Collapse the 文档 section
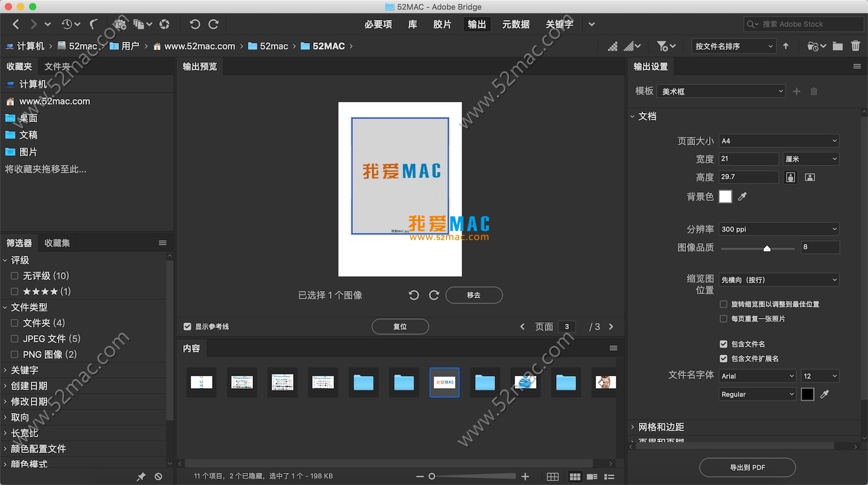The width and height of the screenshot is (868, 485). point(632,116)
